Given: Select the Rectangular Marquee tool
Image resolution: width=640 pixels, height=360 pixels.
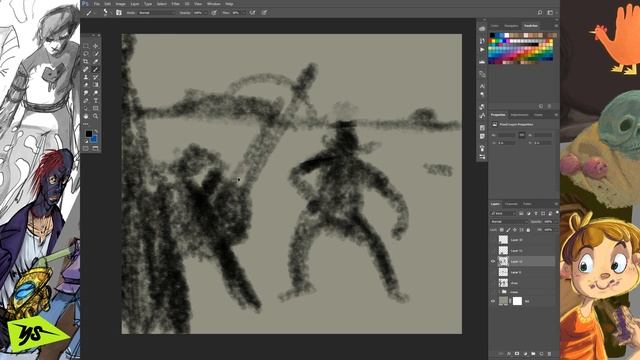Looking at the screenshot, I should coord(86,46).
